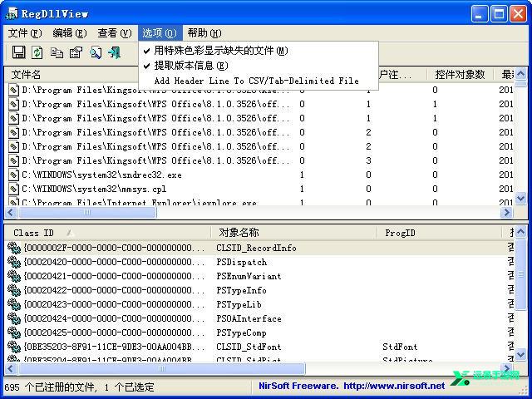Click the gear icon of PSOAInterface row
Viewport: 532px width, 399px height.
[14, 318]
